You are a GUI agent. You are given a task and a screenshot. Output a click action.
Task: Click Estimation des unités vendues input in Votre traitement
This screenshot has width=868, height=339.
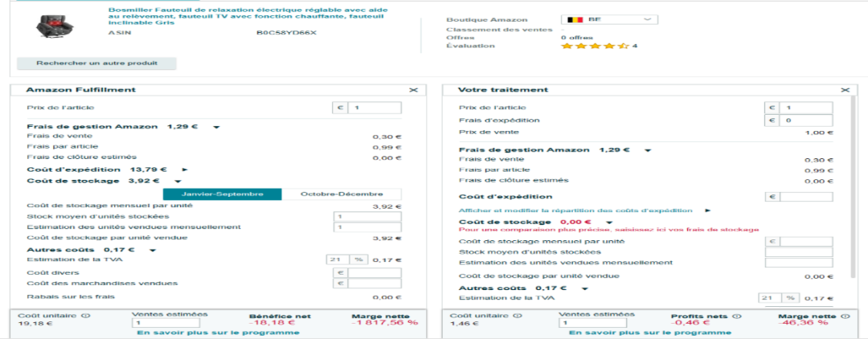[799, 263]
